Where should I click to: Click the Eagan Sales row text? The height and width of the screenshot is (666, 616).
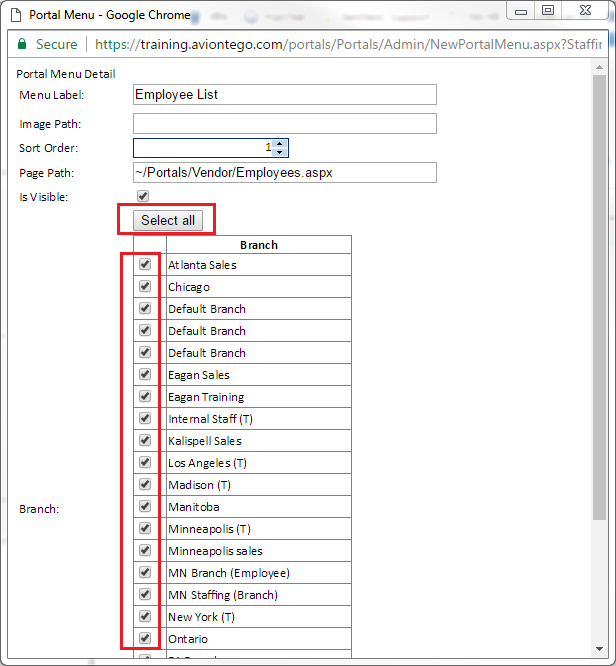[x=199, y=375]
